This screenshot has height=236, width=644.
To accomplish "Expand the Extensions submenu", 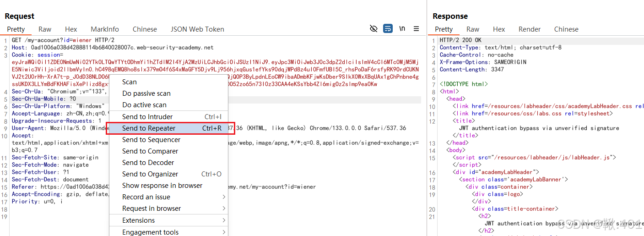I will click(168, 220).
